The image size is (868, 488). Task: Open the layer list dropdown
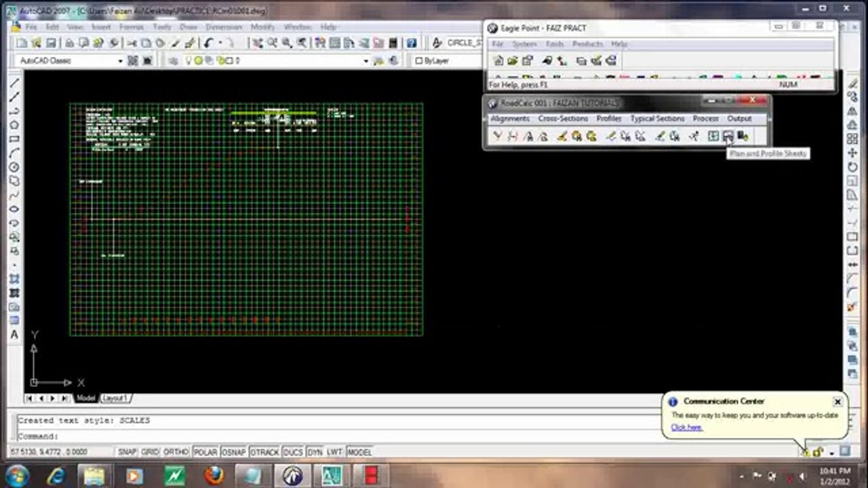tap(366, 61)
